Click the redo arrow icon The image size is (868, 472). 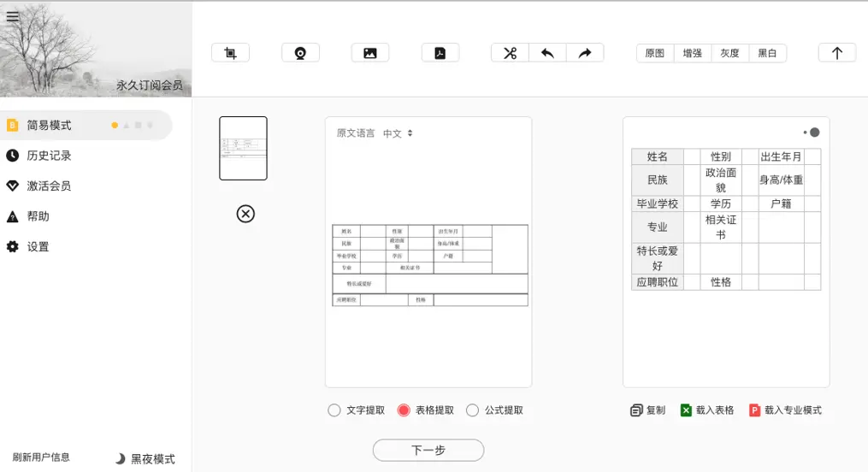[x=585, y=53]
